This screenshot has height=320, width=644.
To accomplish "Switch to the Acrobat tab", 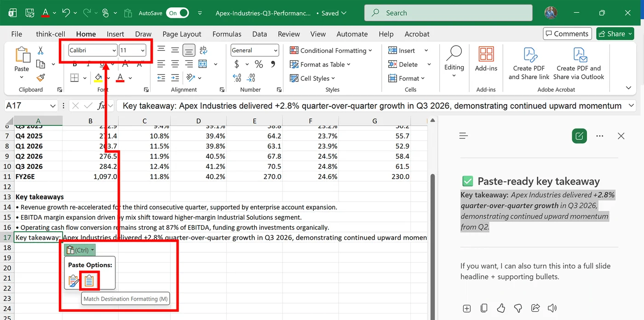I will click(x=417, y=34).
